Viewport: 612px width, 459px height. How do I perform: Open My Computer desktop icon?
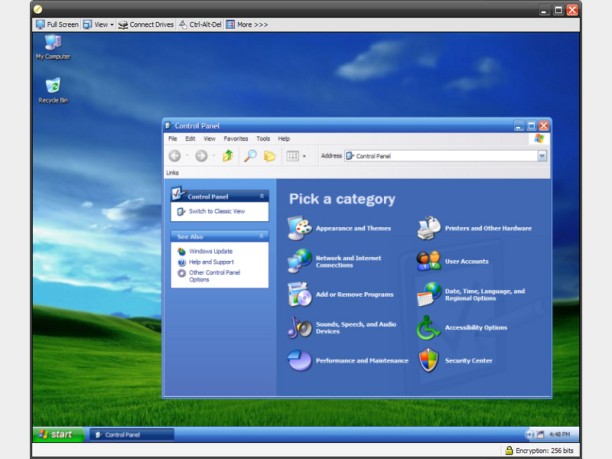[53, 47]
